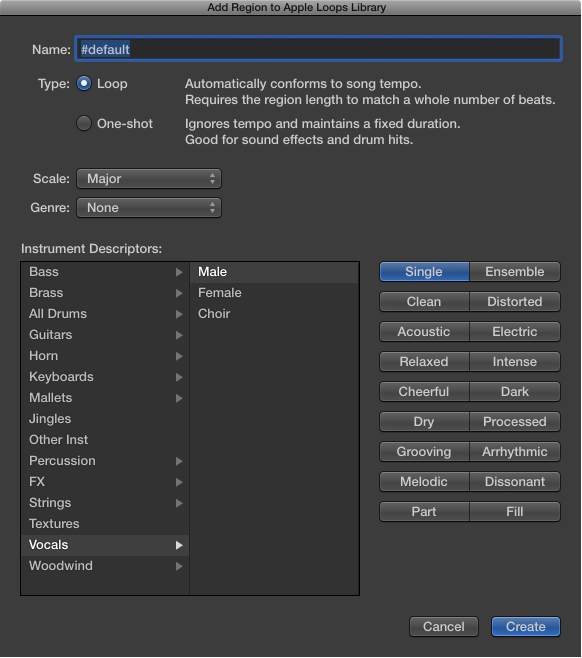Viewport: 582px width, 658px height.
Task: Toggle the Distorted descriptor button
Action: (515, 302)
